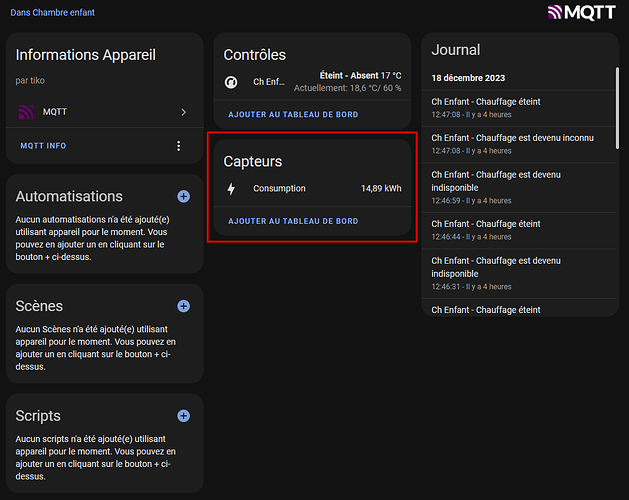Screen dimensions: 629x500
Task: Click the Consumption lightning bolt icon
Action: click(232, 188)
